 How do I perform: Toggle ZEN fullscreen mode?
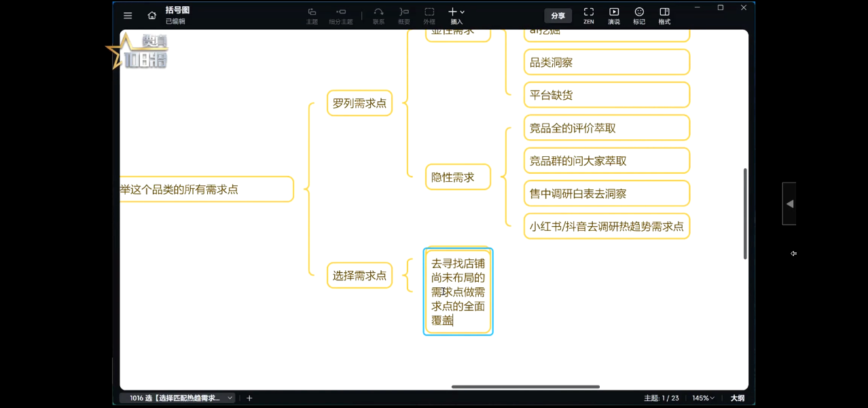588,16
